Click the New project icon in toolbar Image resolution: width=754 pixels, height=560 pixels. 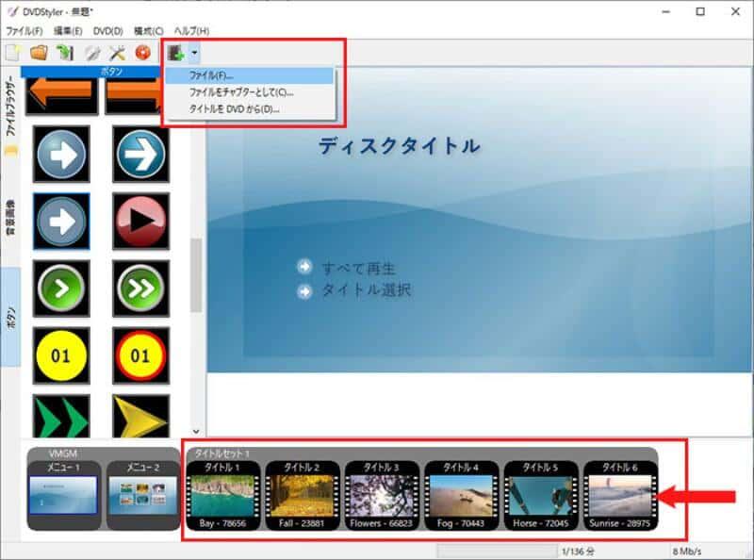pos(13,53)
